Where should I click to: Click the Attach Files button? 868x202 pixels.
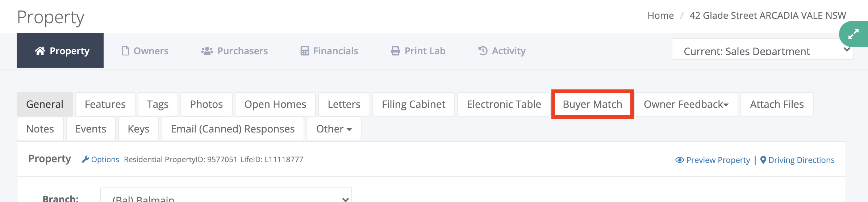coord(777,104)
